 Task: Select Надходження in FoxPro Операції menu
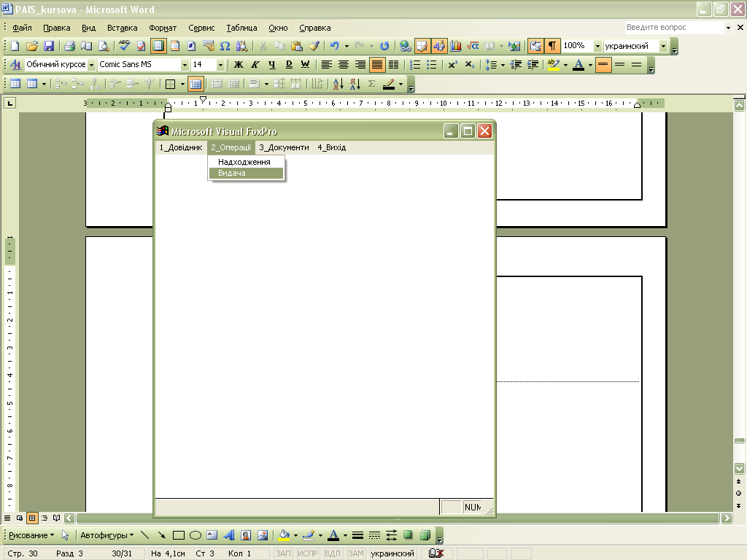point(247,162)
